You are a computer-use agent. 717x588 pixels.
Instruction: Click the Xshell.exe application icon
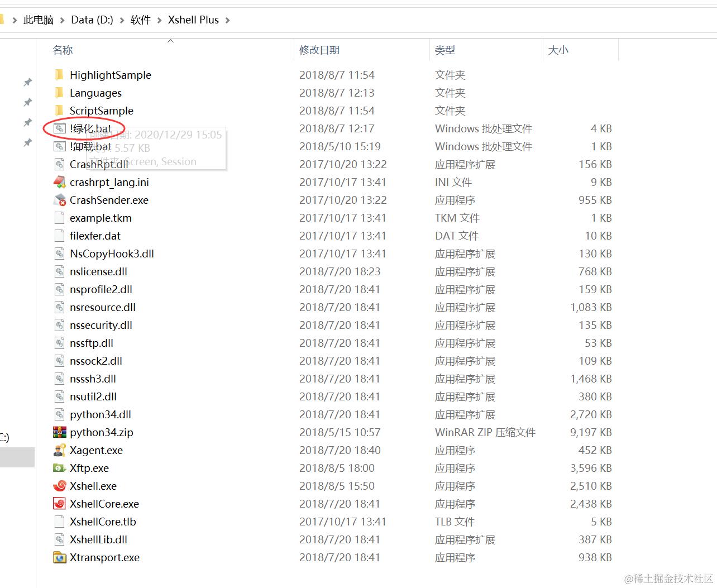tap(59, 486)
